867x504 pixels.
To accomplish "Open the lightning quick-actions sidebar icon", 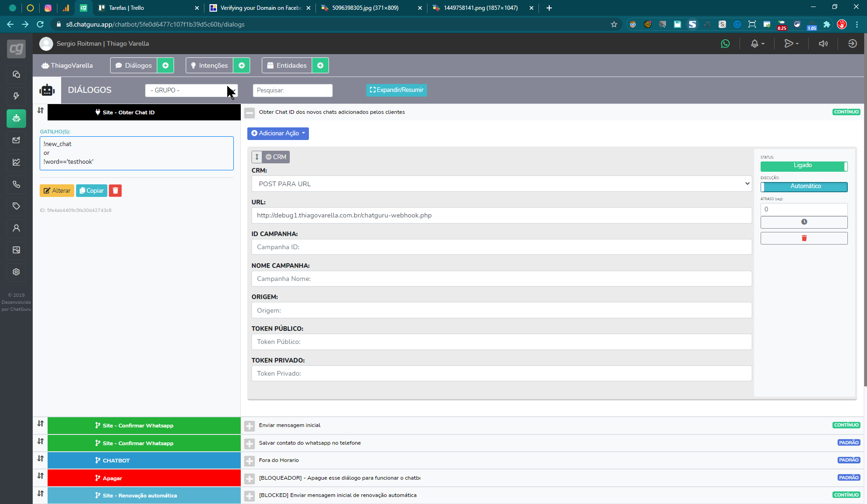I will [16, 96].
